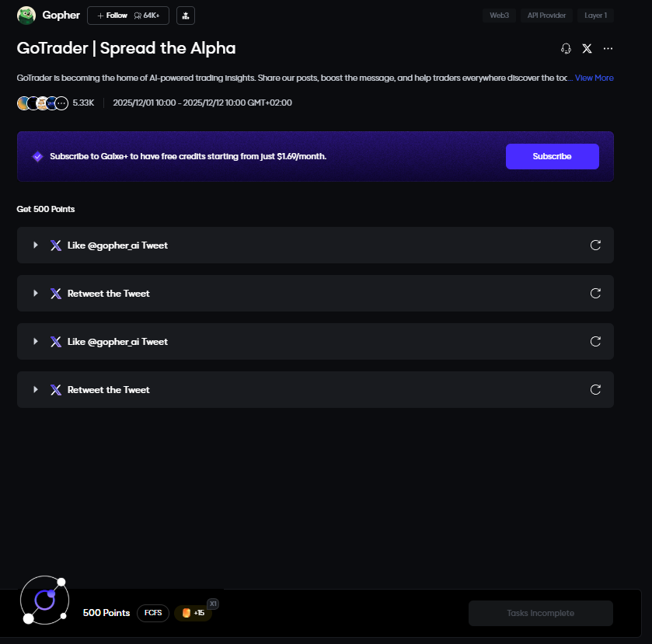
Task: Refresh the first Retweet the Tweet task
Action: coord(595,294)
